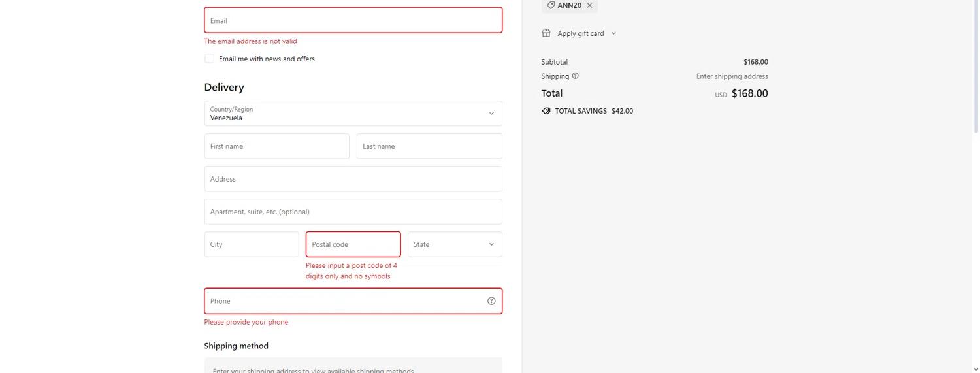The image size is (980, 373).
Task: Select the Last name field
Action: (429, 146)
